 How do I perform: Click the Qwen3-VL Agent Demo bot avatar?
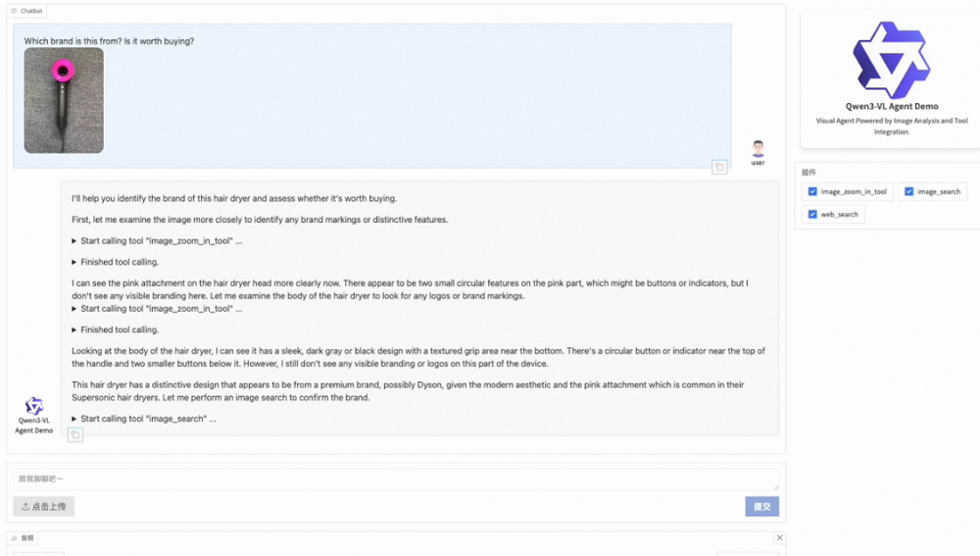pyautogui.click(x=34, y=405)
